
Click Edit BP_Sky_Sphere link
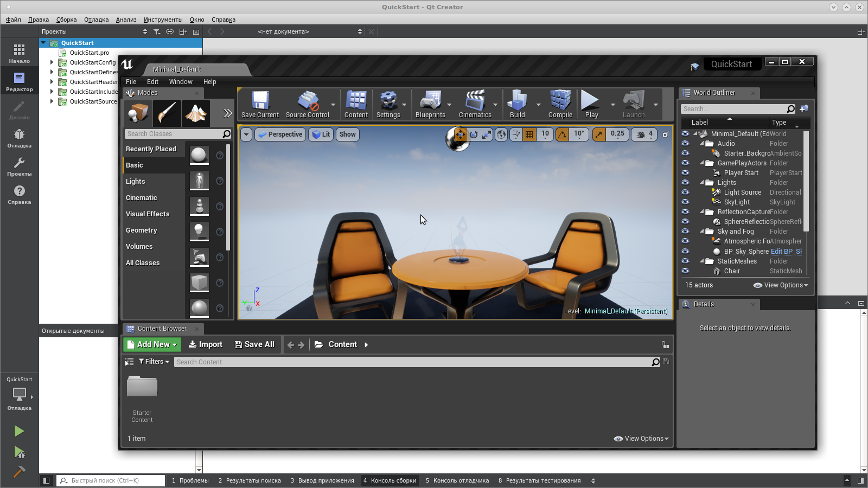tap(786, 251)
